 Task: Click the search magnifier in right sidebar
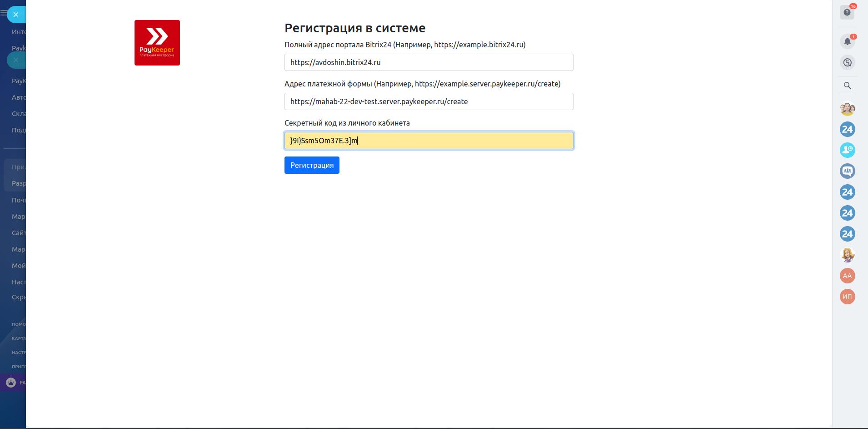click(847, 86)
